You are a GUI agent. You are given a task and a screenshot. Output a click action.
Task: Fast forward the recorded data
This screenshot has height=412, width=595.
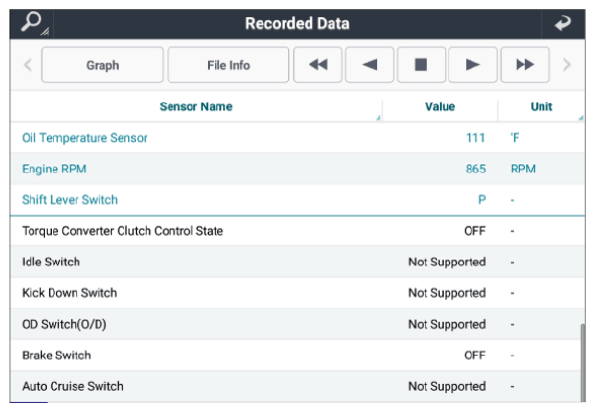[525, 65]
